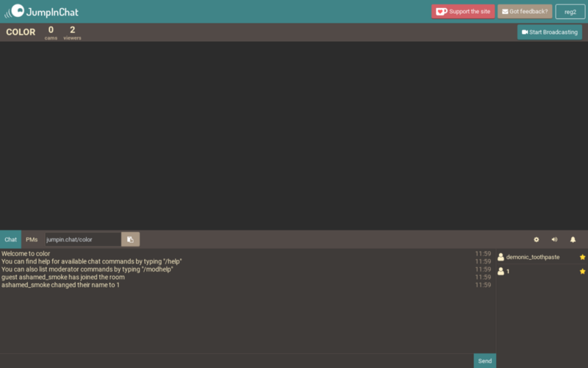
Task: Send the chat message
Action: [485, 361]
